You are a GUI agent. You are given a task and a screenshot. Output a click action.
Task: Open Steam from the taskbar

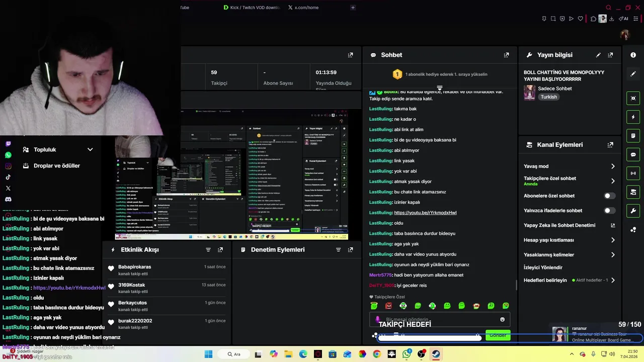[436, 354]
